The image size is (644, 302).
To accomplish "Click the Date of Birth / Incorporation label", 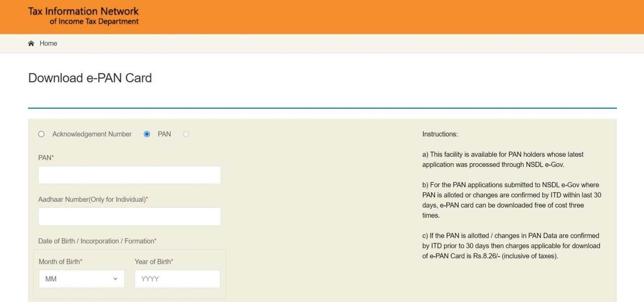I will tap(96, 241).
